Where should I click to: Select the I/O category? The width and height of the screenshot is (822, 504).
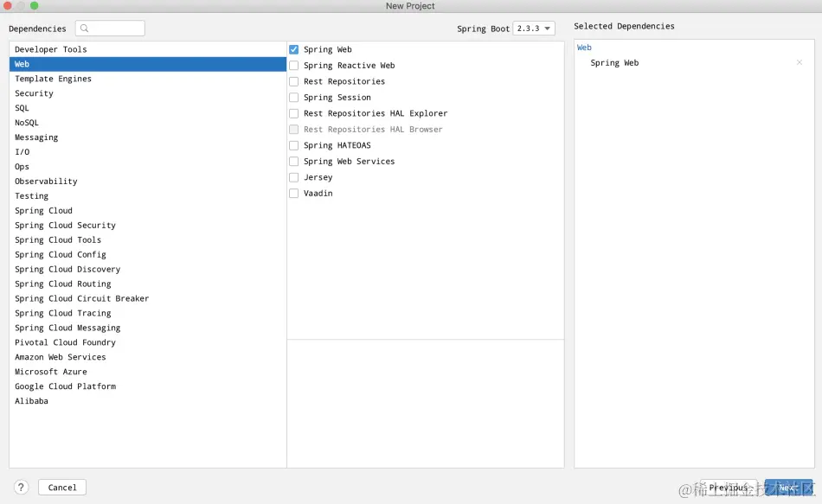click(x=148, y=152)
